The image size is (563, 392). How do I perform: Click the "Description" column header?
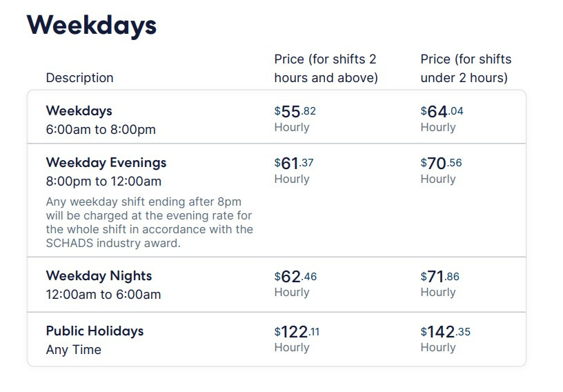[79, 78]
